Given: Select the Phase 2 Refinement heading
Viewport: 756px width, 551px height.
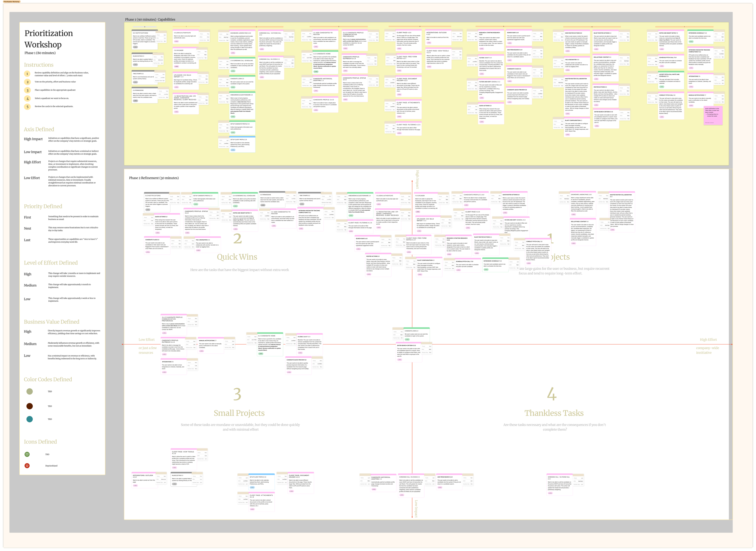Looking at the screenshot, I should pos(154,178).
